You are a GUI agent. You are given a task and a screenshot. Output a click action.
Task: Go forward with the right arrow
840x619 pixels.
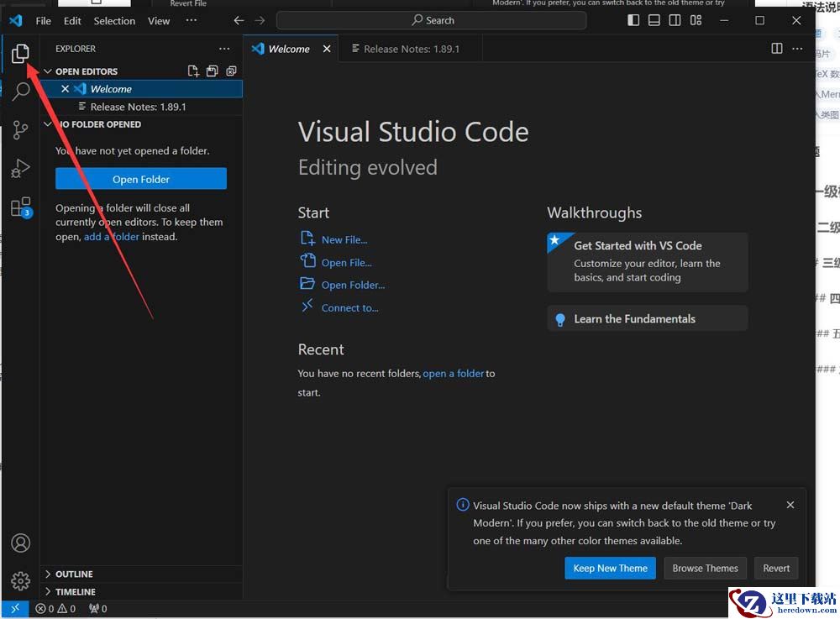coord(260,20)
